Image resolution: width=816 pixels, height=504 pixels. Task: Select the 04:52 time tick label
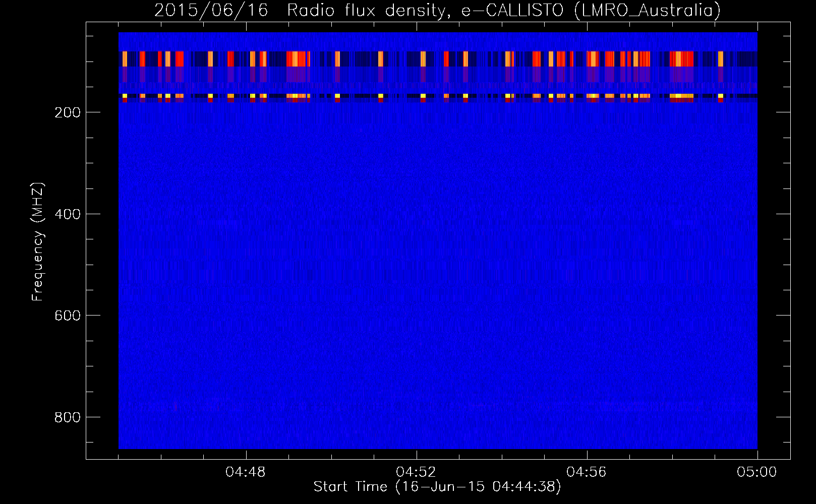416,472
